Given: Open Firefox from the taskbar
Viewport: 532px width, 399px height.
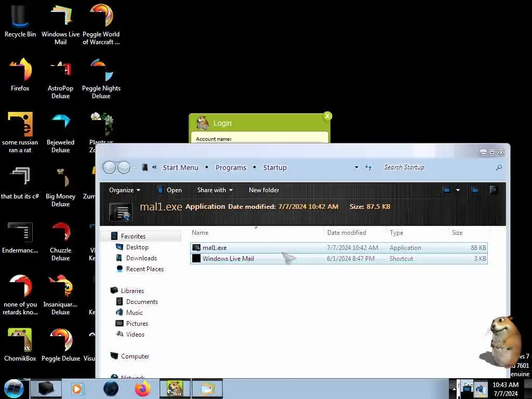Looking at the screenshot, I should click(143, 389).
